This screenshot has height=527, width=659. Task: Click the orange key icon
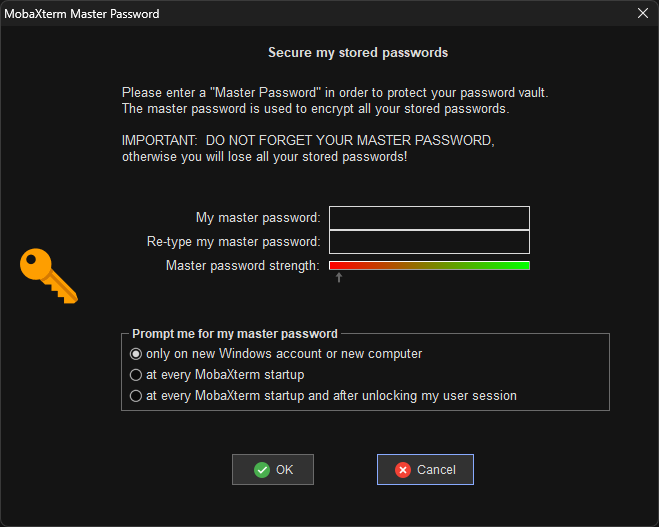(48, 276)
